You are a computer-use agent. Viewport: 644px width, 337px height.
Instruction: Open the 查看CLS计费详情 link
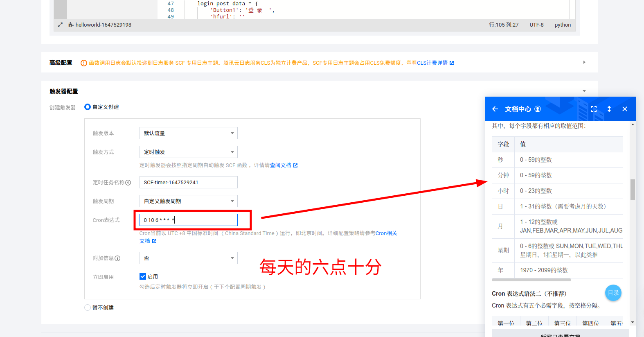click(x=430, y=63)
